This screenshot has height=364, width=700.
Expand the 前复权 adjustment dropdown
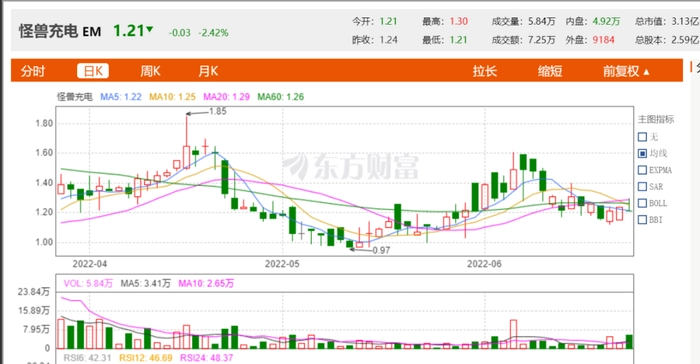tap(626, 71)
